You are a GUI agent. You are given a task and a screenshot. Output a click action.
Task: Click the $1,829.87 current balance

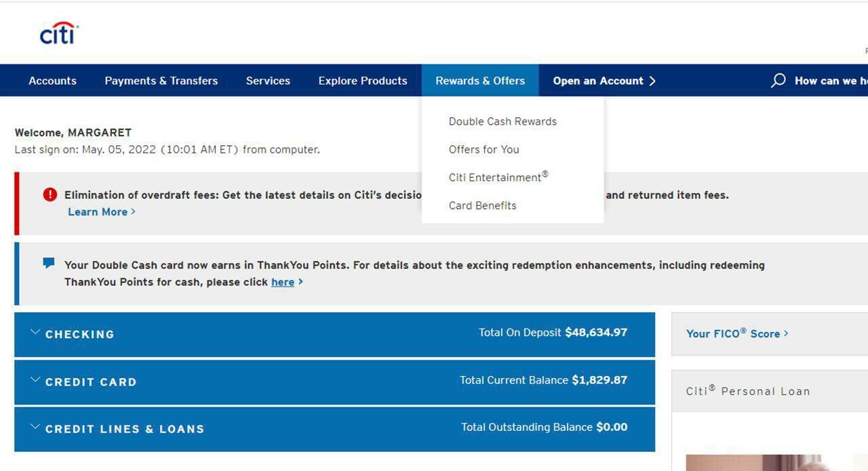(x=599, y=380)
